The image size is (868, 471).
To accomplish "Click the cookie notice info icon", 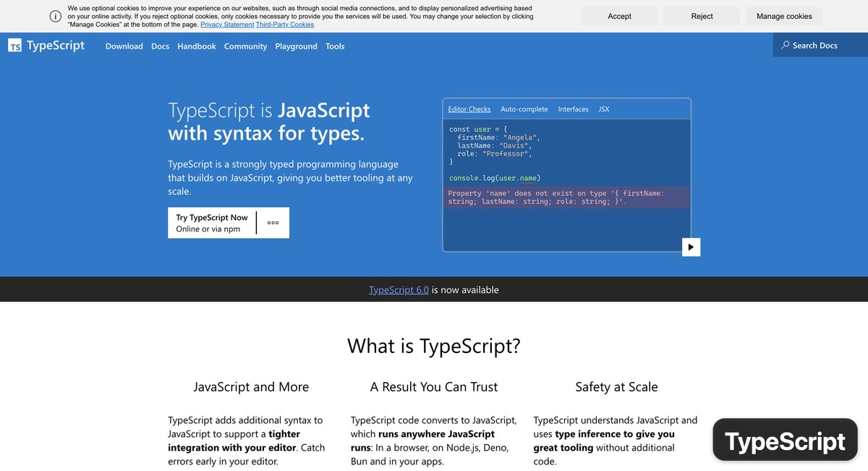I will pyautogui.click(x=56, y=16).
